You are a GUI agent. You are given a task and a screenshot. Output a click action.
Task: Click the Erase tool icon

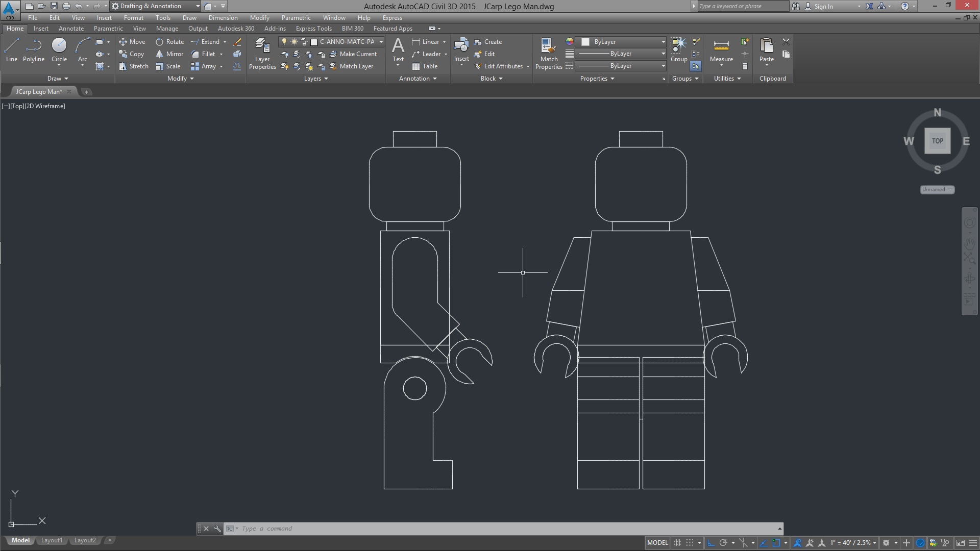(237, 42)
